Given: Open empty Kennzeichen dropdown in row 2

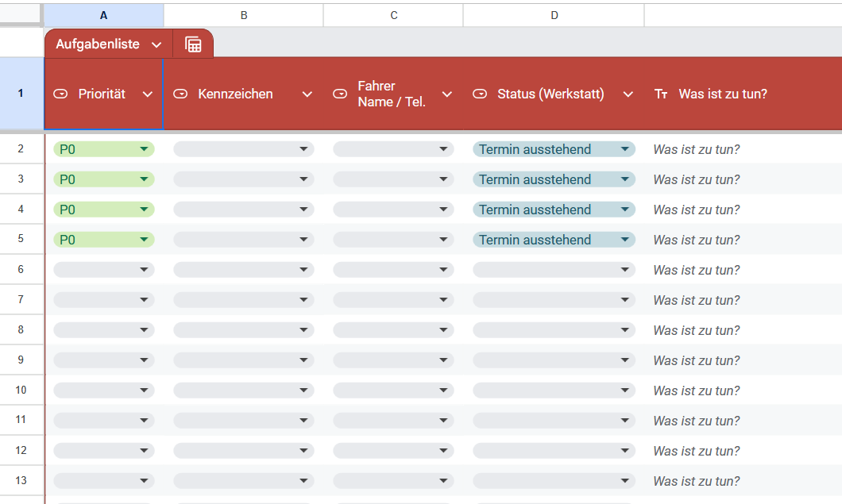Looking at the screenshot, I should pos(244,149).
